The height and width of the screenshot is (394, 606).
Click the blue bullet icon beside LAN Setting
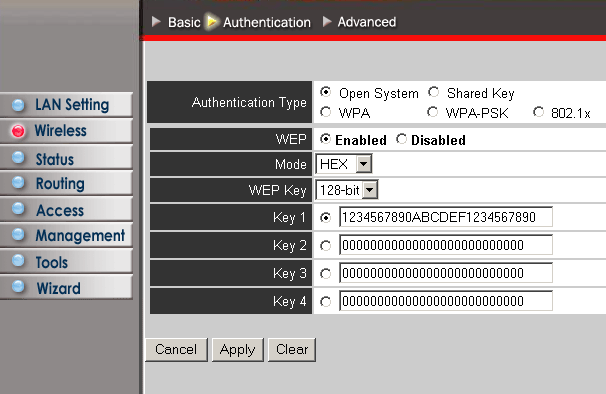18,105
